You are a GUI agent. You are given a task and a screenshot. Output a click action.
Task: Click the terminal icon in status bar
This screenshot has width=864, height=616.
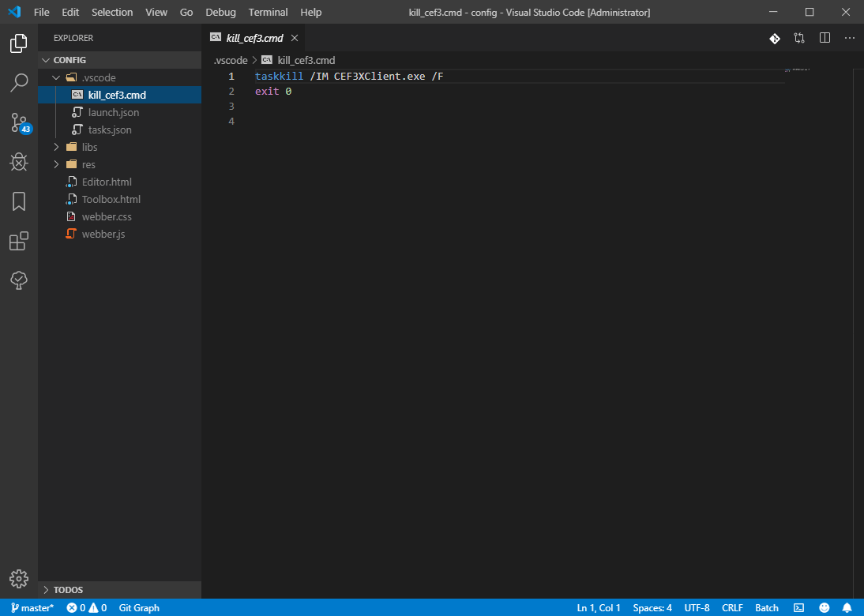click(799, 608)
